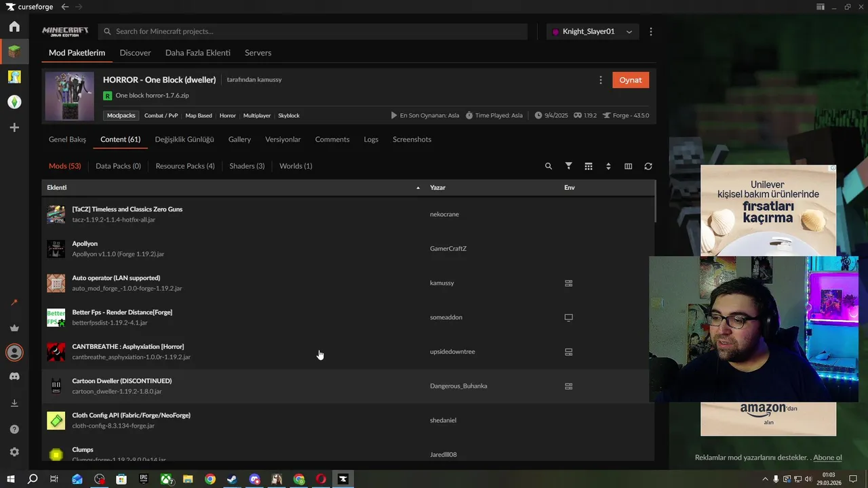Click the Apollyon mod icon
The height and width of the screenshot is (488, 868).
tap(56, 249)
